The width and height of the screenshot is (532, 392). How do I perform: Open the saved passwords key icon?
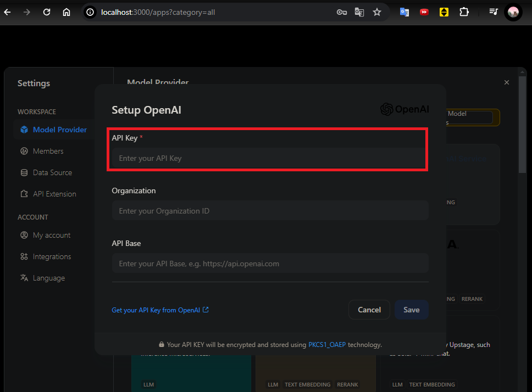point(342,12)
